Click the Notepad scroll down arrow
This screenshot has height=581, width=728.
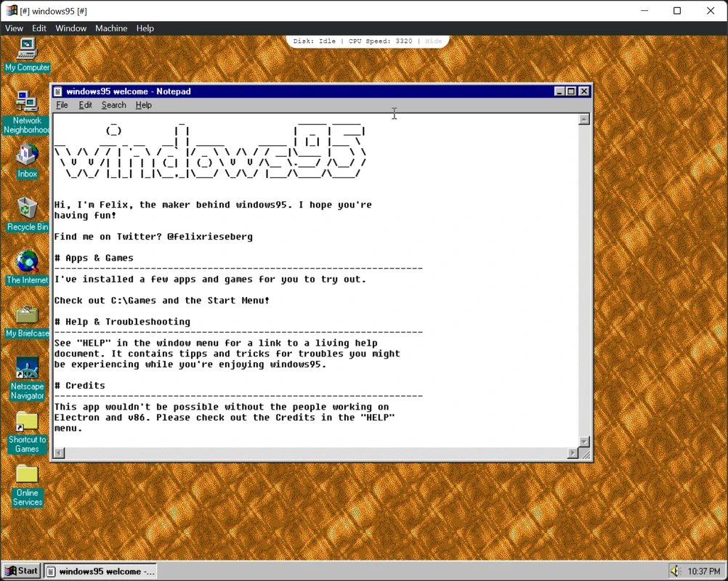[x=584, y=442]
